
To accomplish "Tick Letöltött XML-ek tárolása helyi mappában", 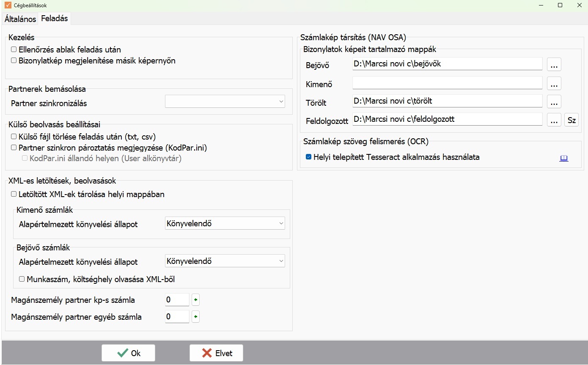I will point(14,194).
